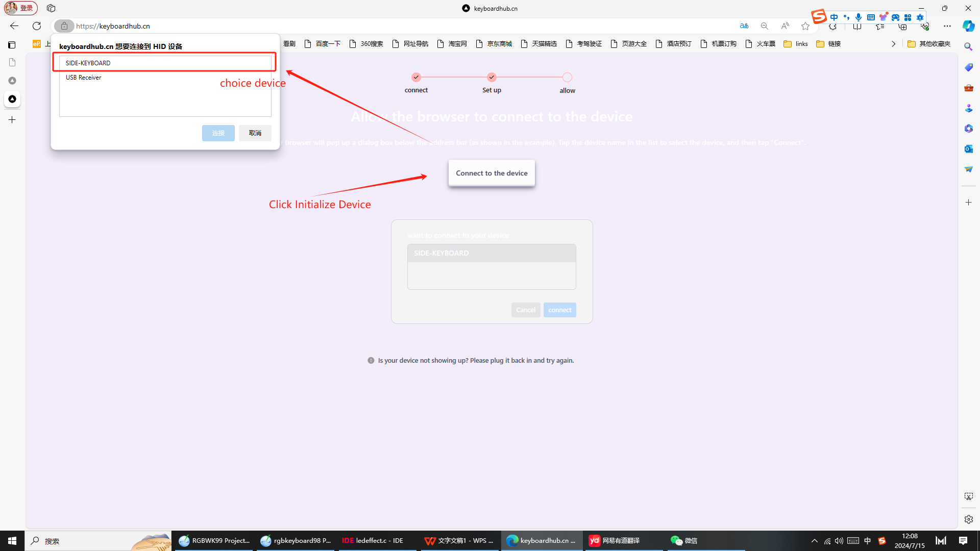Show hidden system tray icons
The width and height of the screenshot is (980, 551).
click(814, 541)
